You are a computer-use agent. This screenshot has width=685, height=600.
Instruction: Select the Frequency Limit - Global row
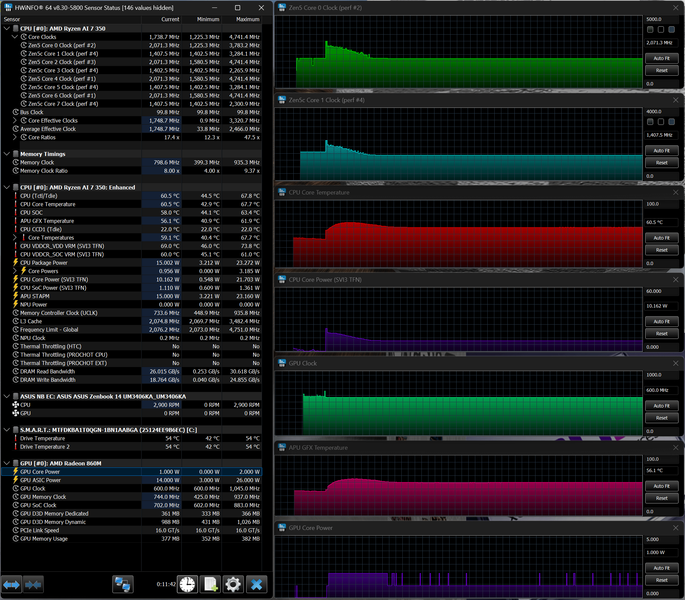131,329
